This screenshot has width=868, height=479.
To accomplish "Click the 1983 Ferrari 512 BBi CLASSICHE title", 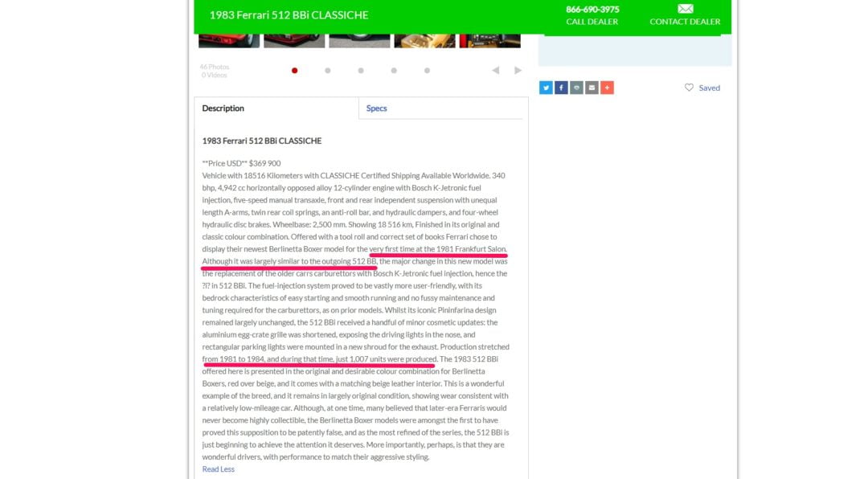I will pos(289,14).
